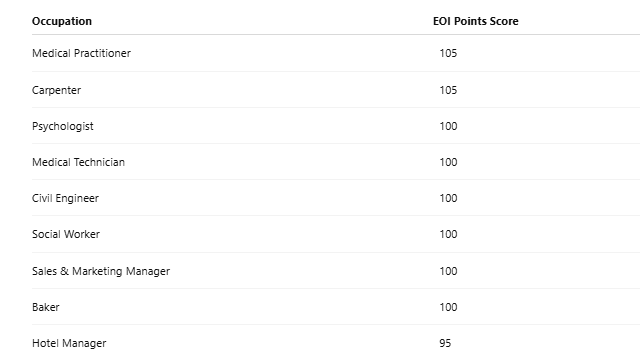Click the 105 score beside Carpenter

pyautogui.click(x=448, y=90)
